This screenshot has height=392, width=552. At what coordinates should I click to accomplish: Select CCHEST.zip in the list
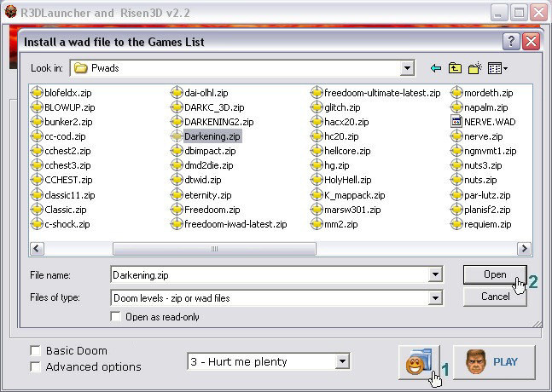[x=68, y=180]
